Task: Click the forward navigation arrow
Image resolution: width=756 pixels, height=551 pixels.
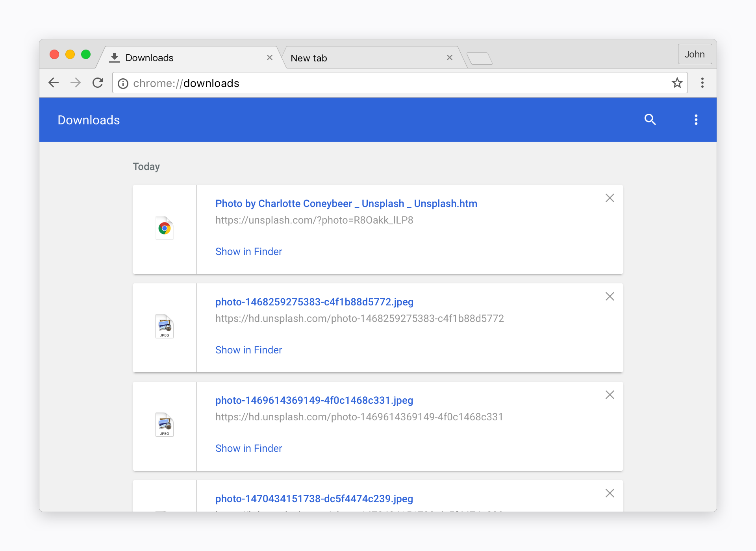Action: pyautogui.click(x=76, y=83)
